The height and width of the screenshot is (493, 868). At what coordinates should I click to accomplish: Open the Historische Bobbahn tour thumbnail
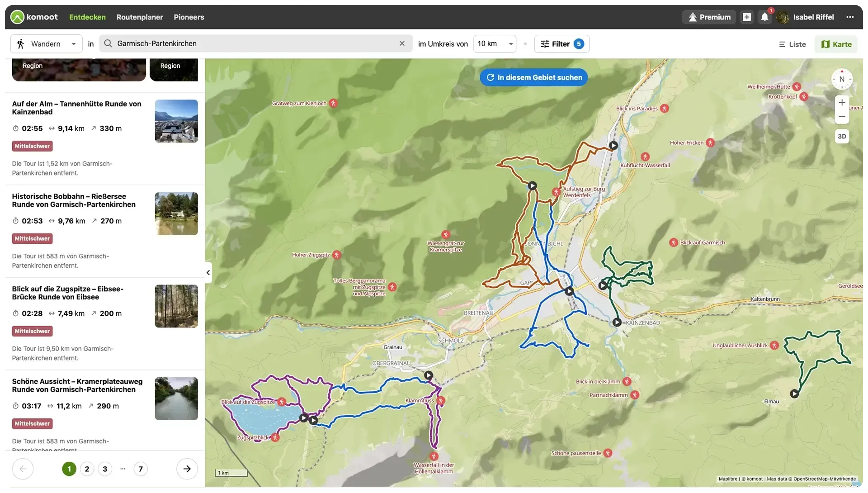[x=176, y=214]
